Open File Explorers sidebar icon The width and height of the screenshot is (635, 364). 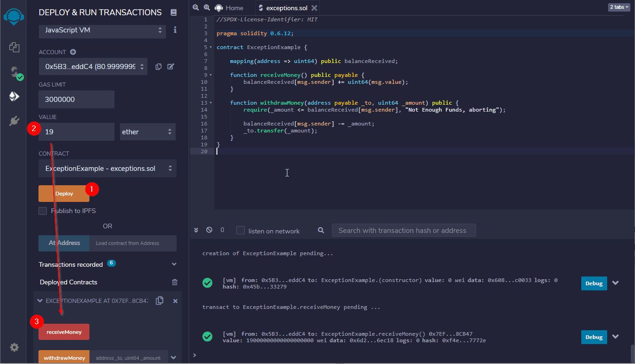[x=14, y=47]
